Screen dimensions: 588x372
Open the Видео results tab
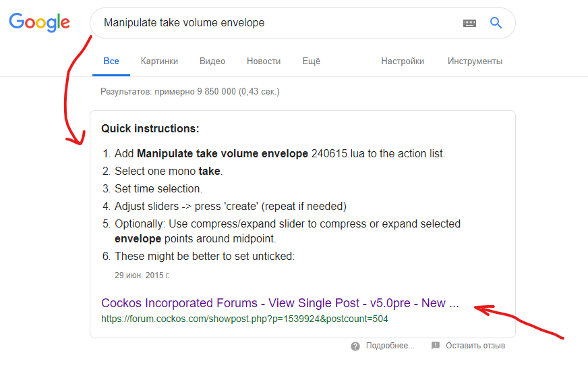[x=212, y=61]
